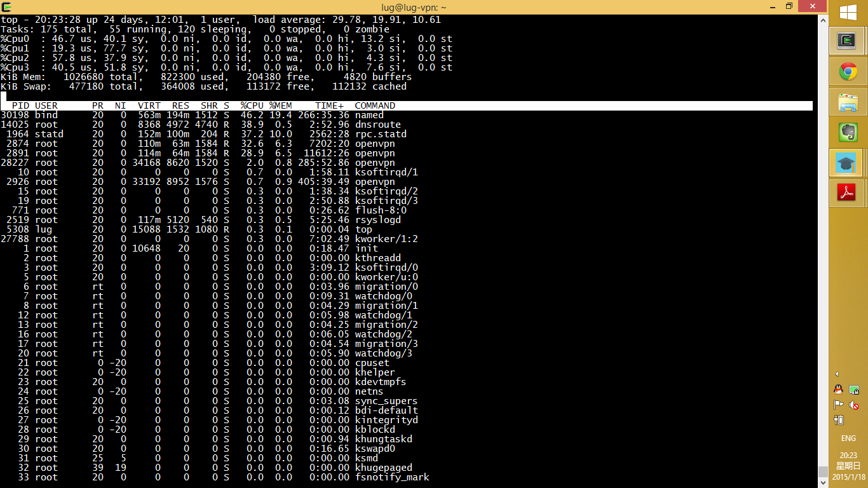Open Evernote from the taskbar
This screenshot has width=868, height=488.
pyautogui.click(x=848, y=133)
